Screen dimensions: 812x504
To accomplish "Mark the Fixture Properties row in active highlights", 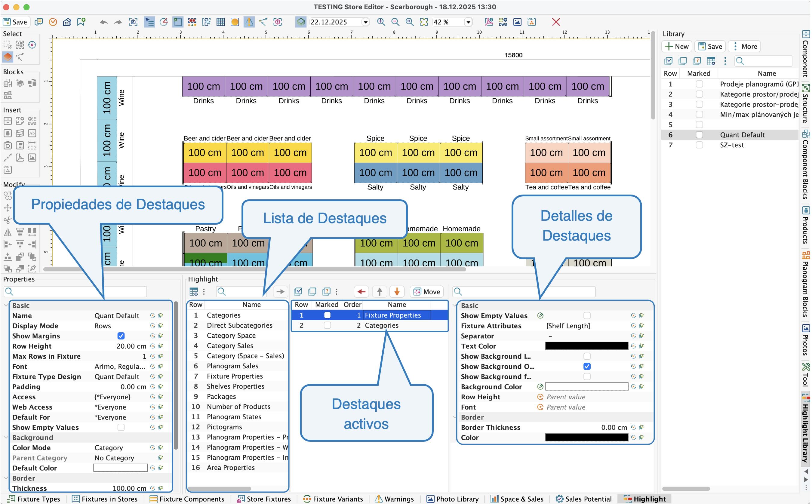I will tap(327, 315).
